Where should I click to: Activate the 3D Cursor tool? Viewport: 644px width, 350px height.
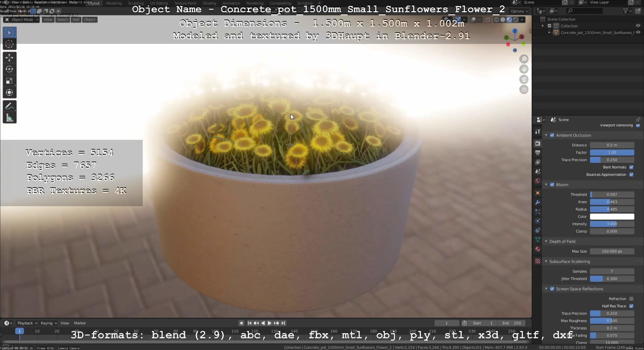10,44
